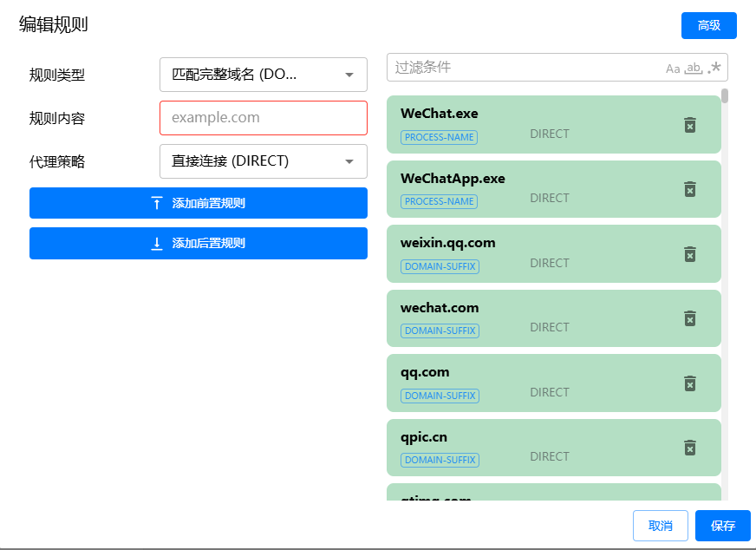Image resolution: width=756 pixels, height=550 pixels.
Task: Click the 添加前置规则 button
Action: point(199,203)
